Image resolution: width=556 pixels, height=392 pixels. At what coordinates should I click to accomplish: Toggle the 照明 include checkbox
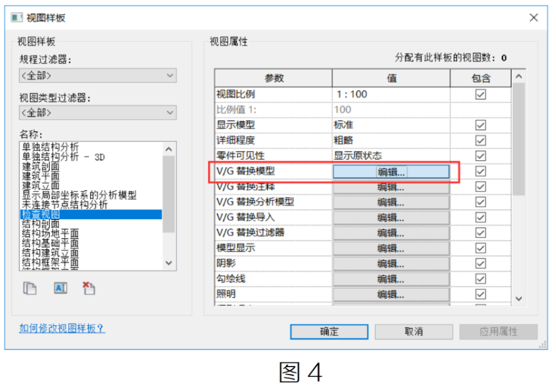481,294
